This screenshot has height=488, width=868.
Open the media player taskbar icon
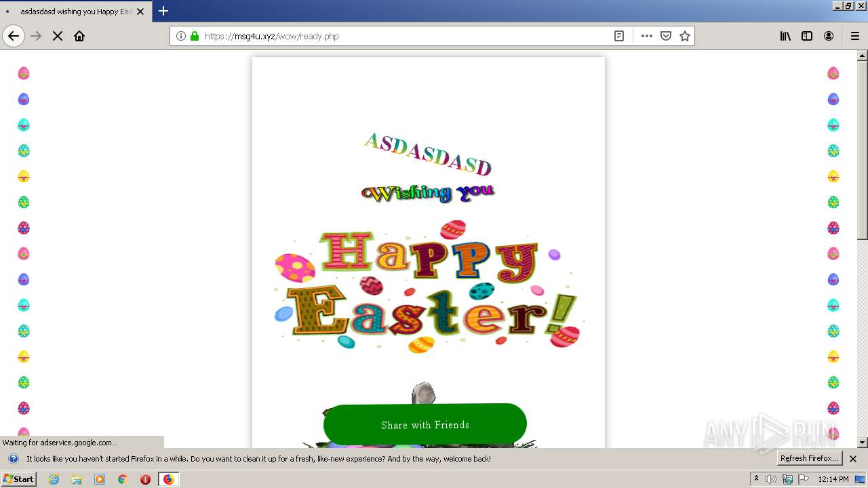(x=100, y=479)
